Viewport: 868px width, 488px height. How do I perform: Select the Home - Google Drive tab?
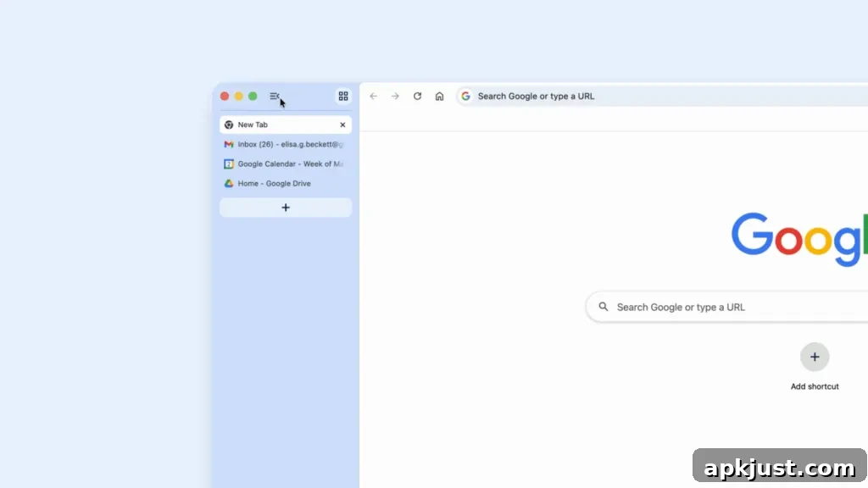pyautogui.click(x=286, y=183)
